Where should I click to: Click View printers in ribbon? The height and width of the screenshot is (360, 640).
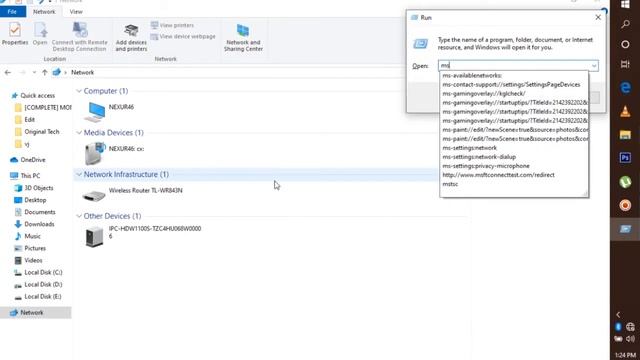tap(172, 25)
